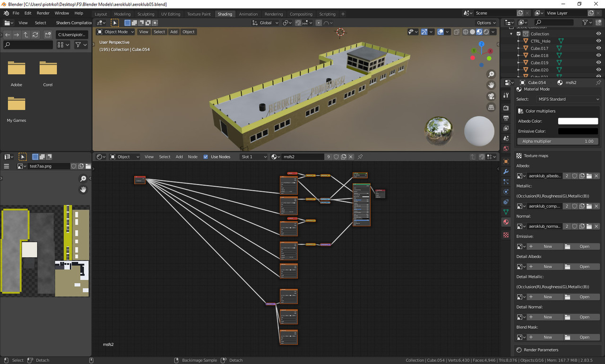
Task: Open the Object Data properties tab
Action: click(506, 212)
